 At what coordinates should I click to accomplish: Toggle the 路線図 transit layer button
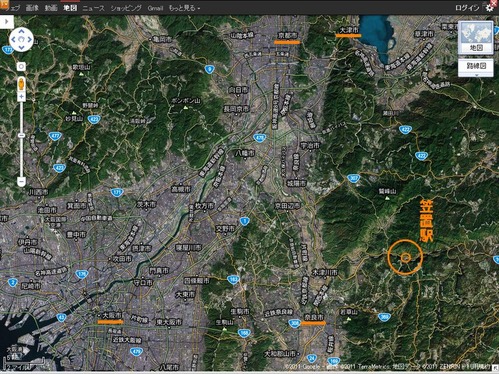click(x=476, y=66)
